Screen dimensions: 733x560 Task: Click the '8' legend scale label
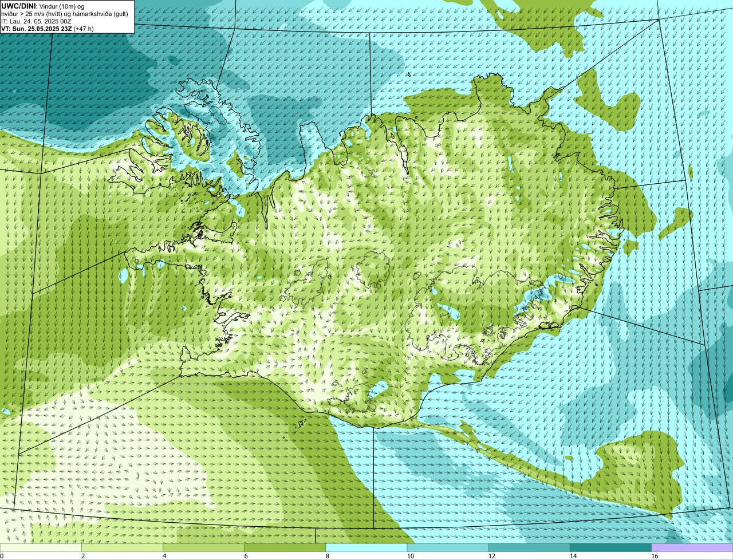click(x=327, y=556)
